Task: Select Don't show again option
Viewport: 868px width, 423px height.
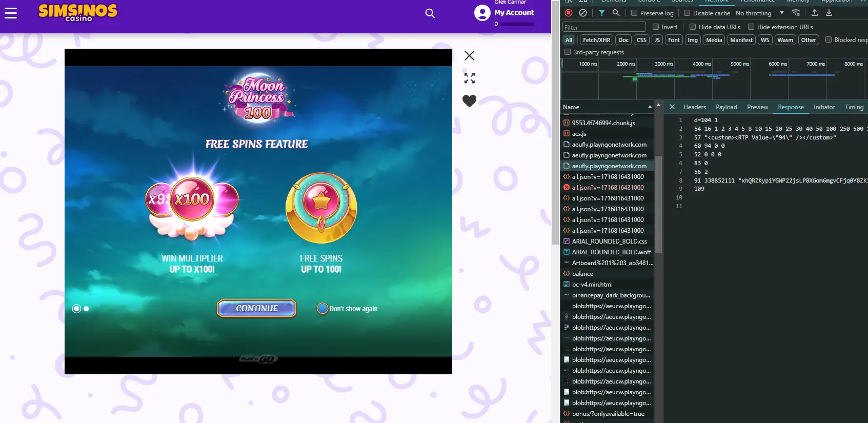Action: click(322, 309)
